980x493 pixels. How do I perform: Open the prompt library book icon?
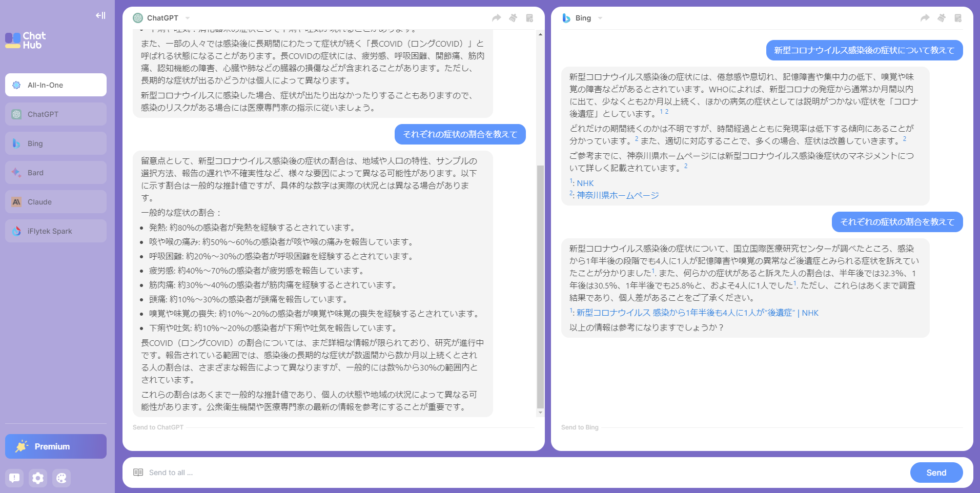tap(138, 473)
